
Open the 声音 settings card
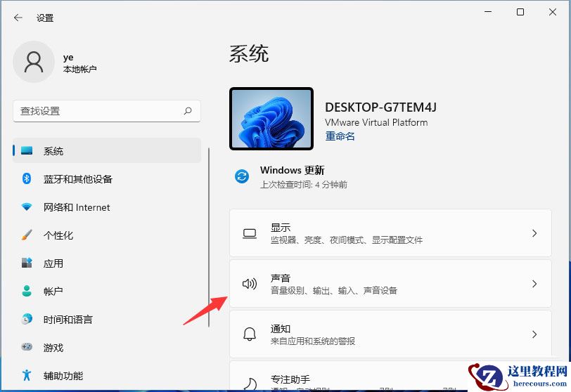[390, 284]
